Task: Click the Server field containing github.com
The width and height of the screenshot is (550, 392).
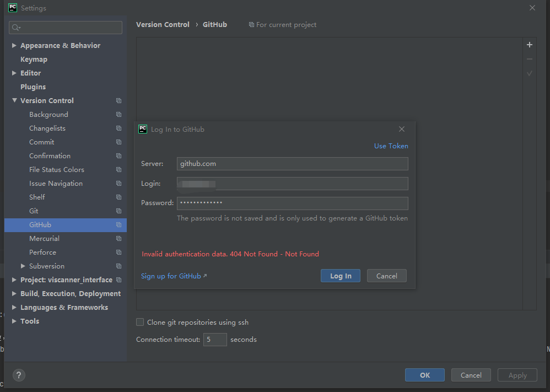Action: (293, 164)
